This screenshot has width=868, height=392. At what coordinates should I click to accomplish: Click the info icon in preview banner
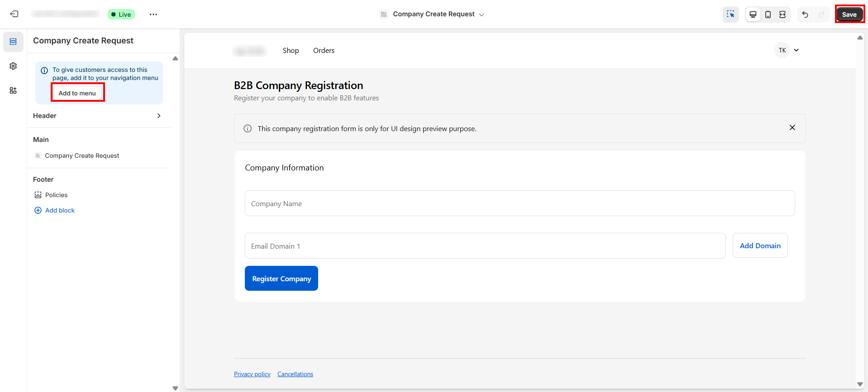coord(248,128)
